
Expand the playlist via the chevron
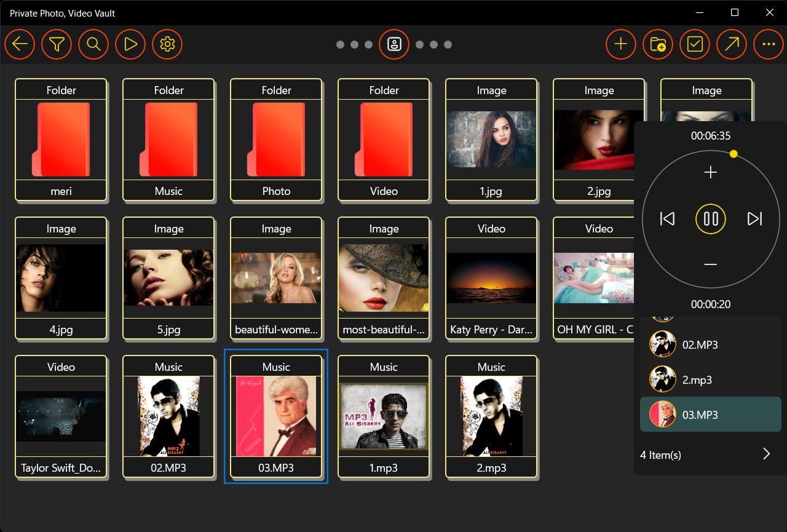[766, 455]
